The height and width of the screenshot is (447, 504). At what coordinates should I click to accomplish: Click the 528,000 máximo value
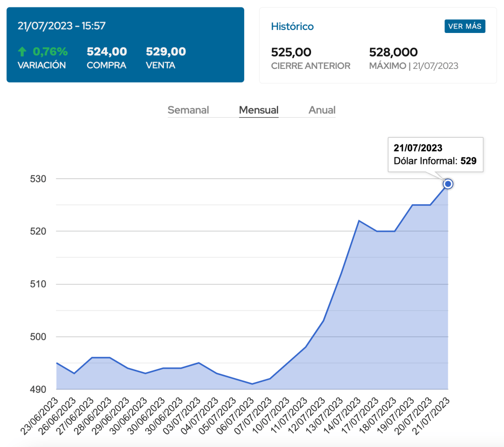click(393, 52)
